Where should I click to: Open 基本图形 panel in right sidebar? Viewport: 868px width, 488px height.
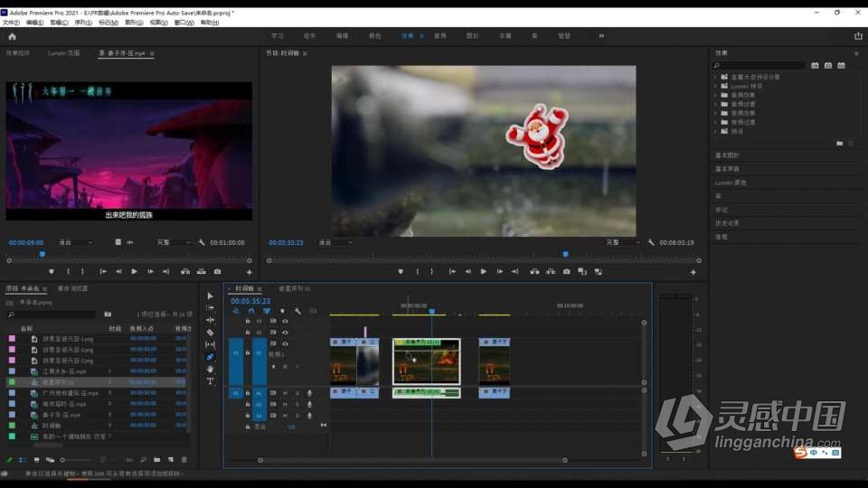tap(727, 155)
